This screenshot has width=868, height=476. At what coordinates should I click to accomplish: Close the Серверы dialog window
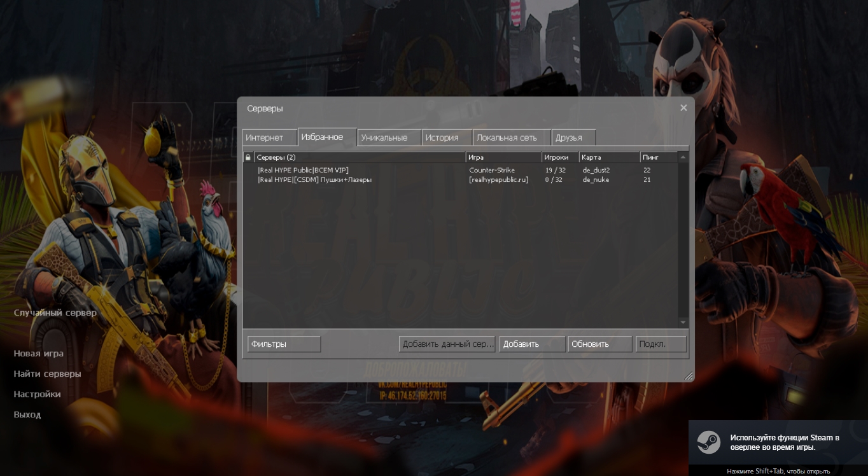[683, 108]
